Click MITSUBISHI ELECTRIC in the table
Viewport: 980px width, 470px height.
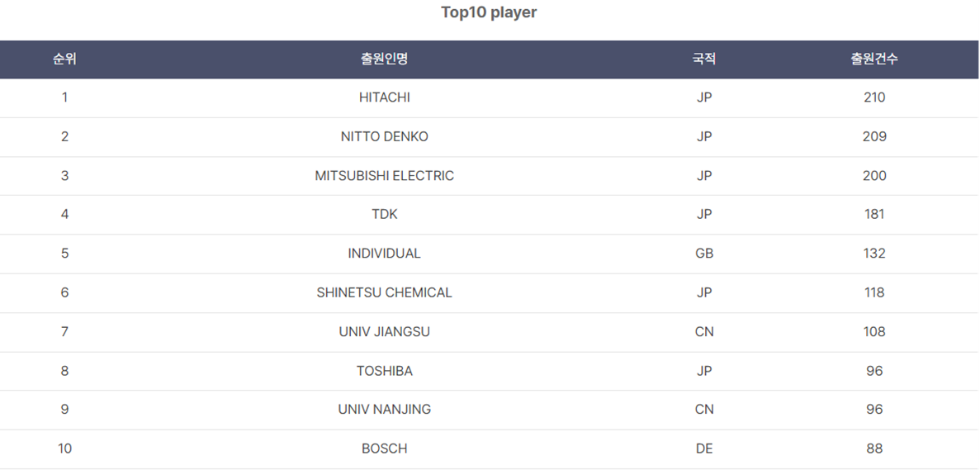point(384,176)
